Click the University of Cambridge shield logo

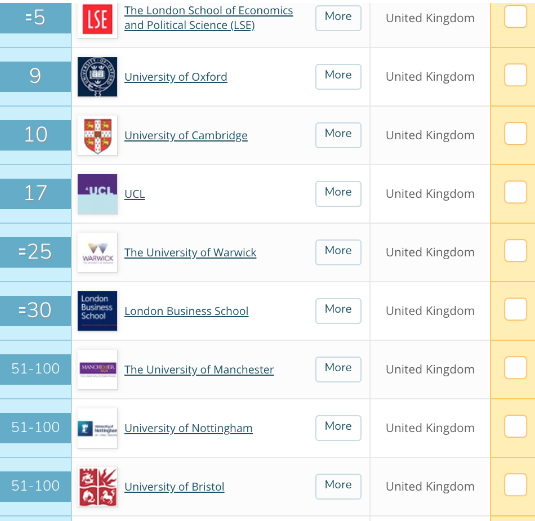coord(98,135)
